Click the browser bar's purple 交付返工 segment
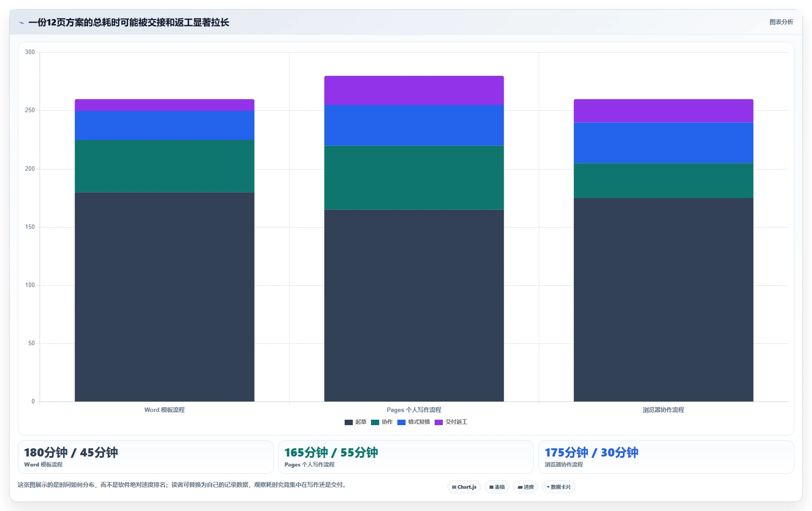 pyautogui.click(x=663, y=111)
